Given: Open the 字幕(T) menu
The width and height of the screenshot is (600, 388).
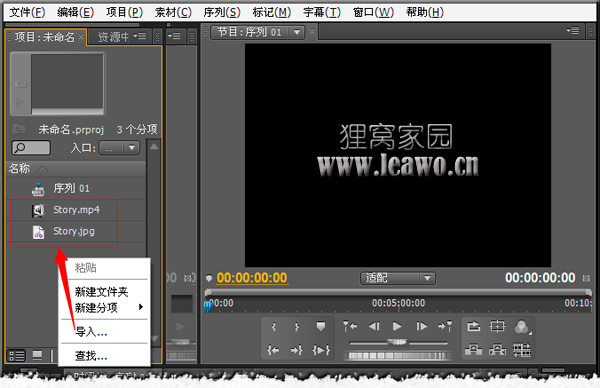Looking at the screenshot, I should tap(322, 12).
